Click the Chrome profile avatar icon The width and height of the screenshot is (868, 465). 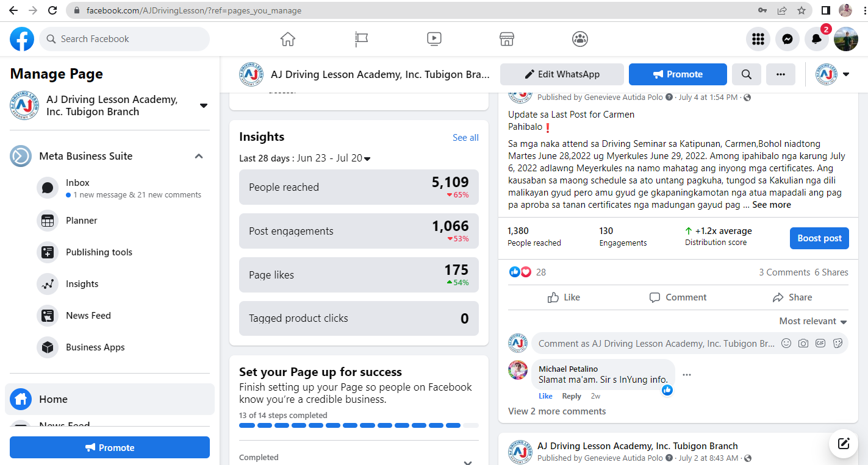[x=845, y=10]
